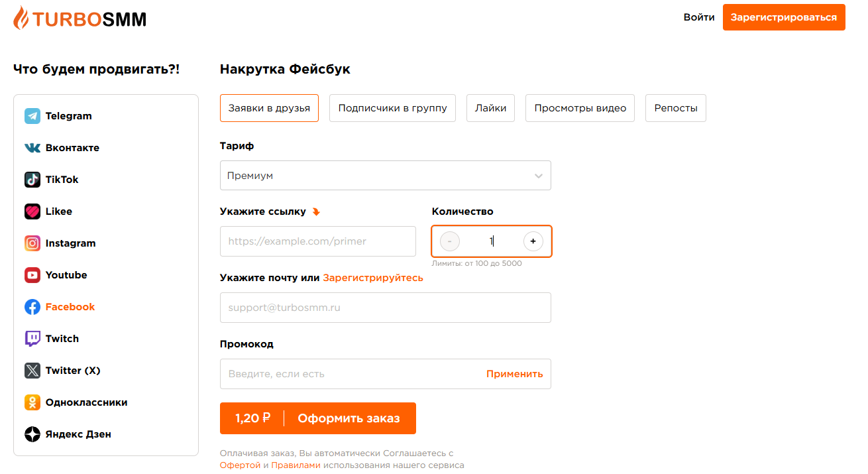Choose Twitter (X) platform
Viewport: 868px width, 474px height.
tap(73, 371)
